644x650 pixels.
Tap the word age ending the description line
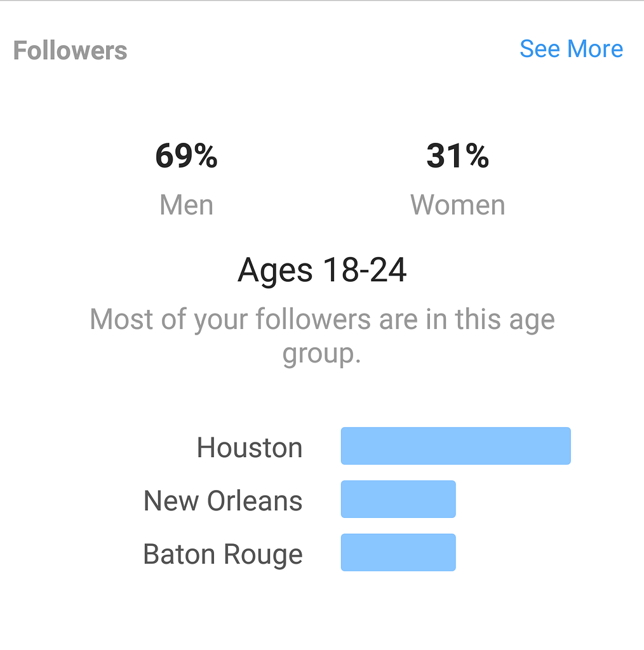[x=528, y=321]
